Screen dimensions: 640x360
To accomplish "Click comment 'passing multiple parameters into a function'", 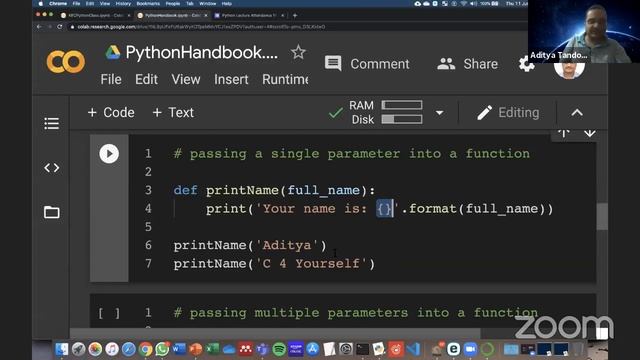I will click(x=356, y=313).
